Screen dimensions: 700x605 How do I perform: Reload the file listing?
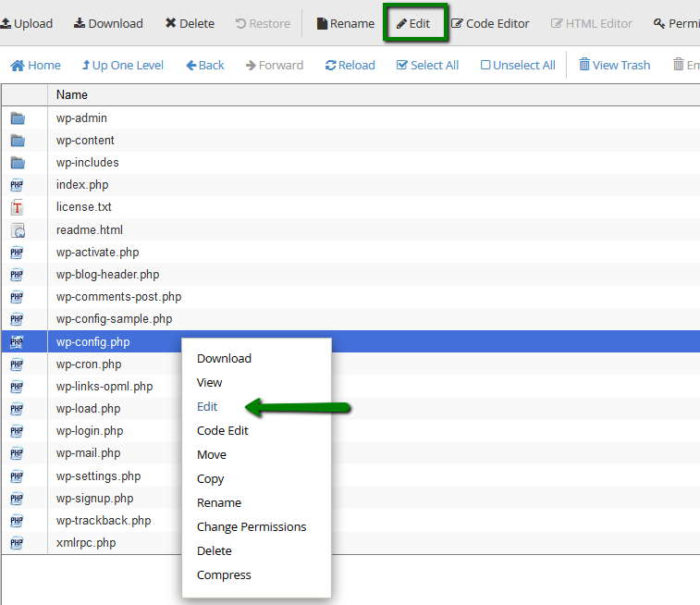pos(350,65)
